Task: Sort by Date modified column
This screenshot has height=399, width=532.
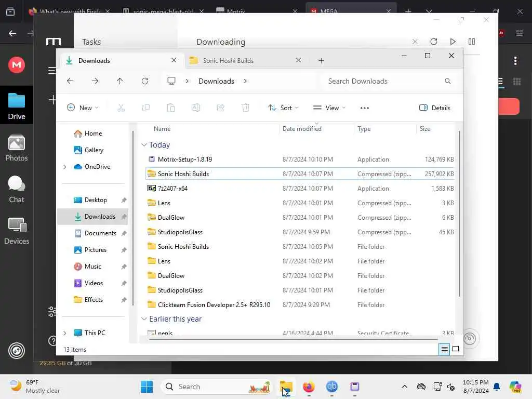Action: tap(302, 129)
